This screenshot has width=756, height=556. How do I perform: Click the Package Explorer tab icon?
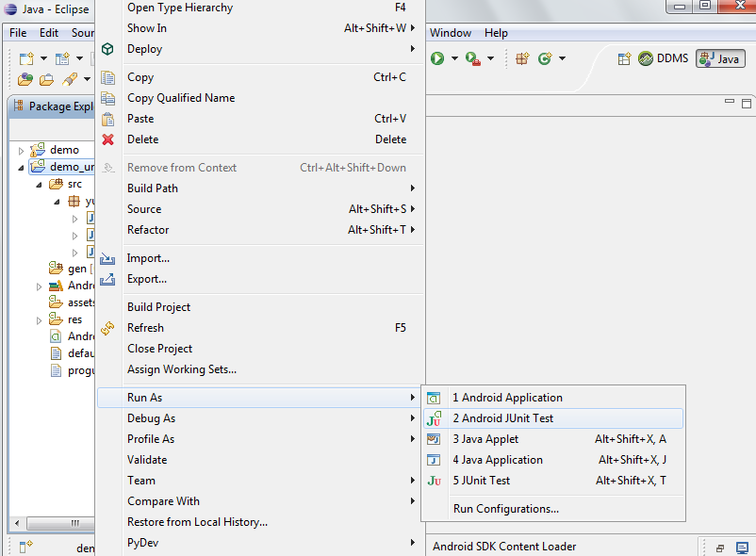[18, 106]
